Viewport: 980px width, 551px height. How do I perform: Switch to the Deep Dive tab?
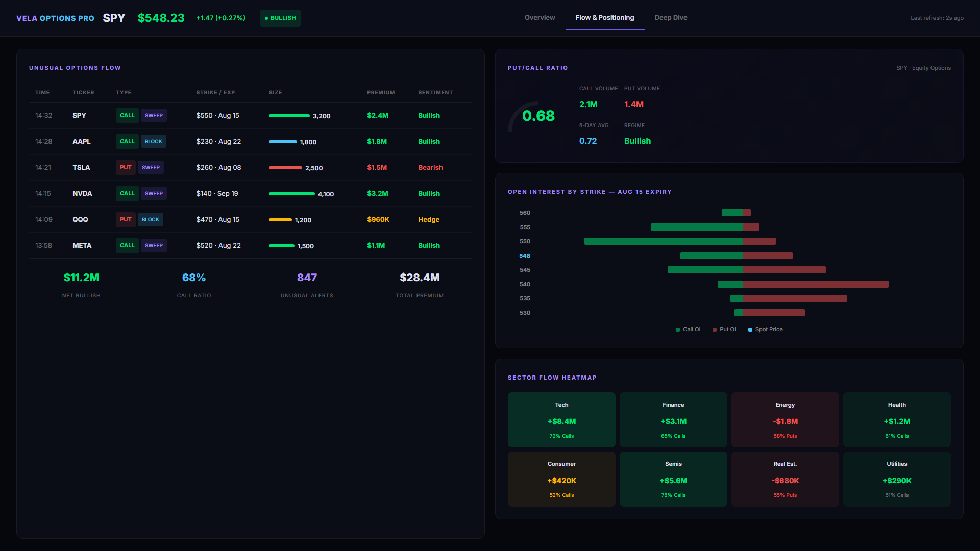tap(671, 18)
